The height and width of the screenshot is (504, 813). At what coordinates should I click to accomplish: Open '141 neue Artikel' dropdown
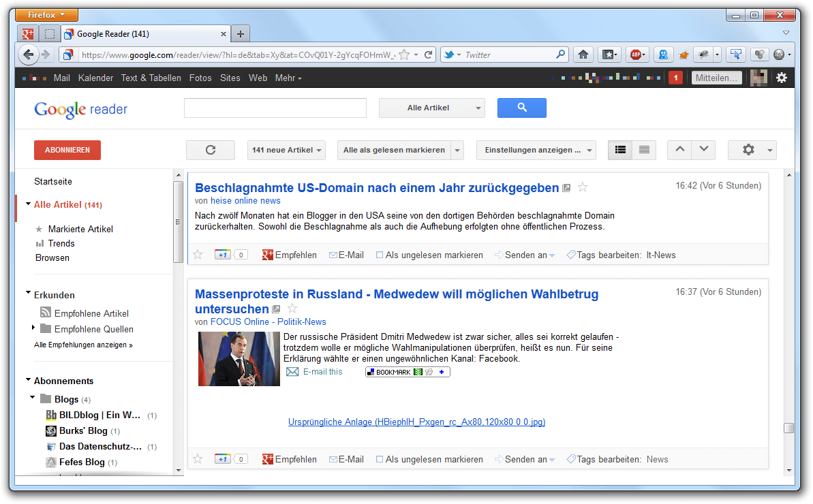(286, 151)
